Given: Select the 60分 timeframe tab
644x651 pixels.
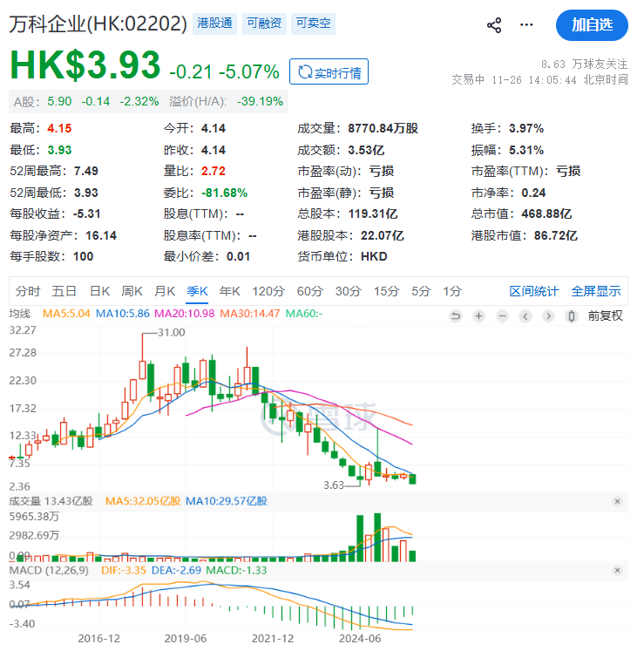Looking at the screenshot, I should coord(309,291).
